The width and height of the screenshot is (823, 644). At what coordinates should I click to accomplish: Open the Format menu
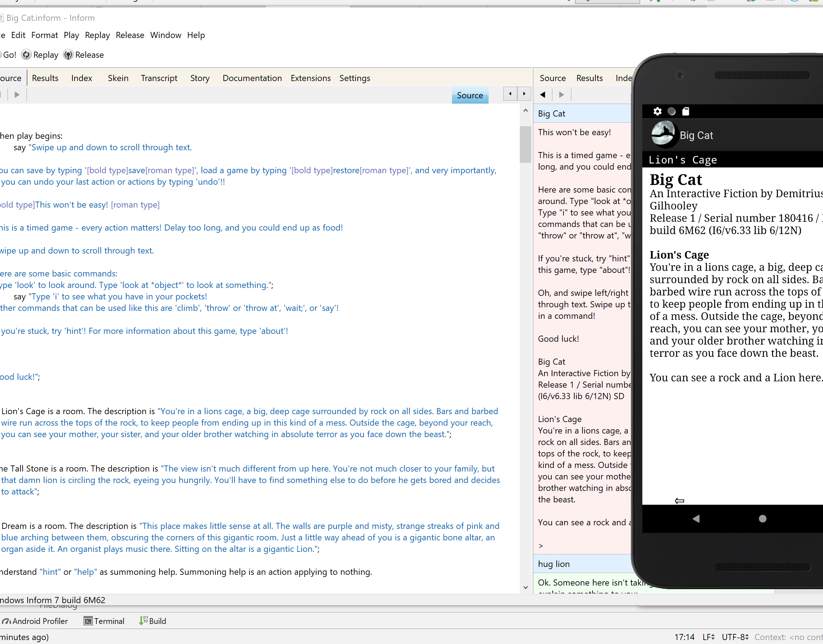pyautogui.click(x=44, y=35)
